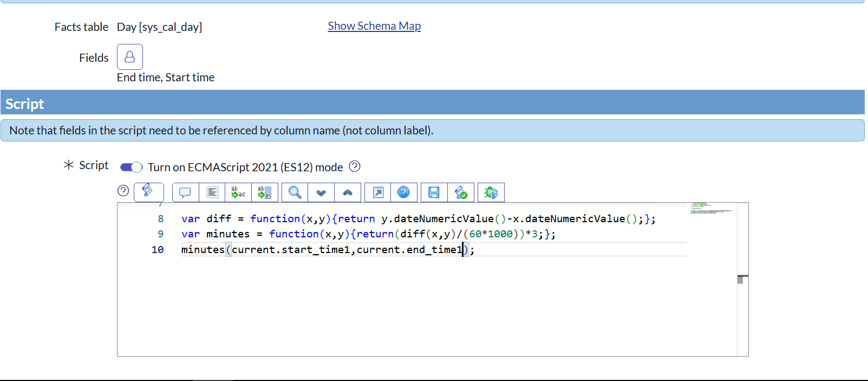Image resolution: width=868 pixels, height=381 pixels.
Task: Check script syntax icon
Action: tap(461, 192)
